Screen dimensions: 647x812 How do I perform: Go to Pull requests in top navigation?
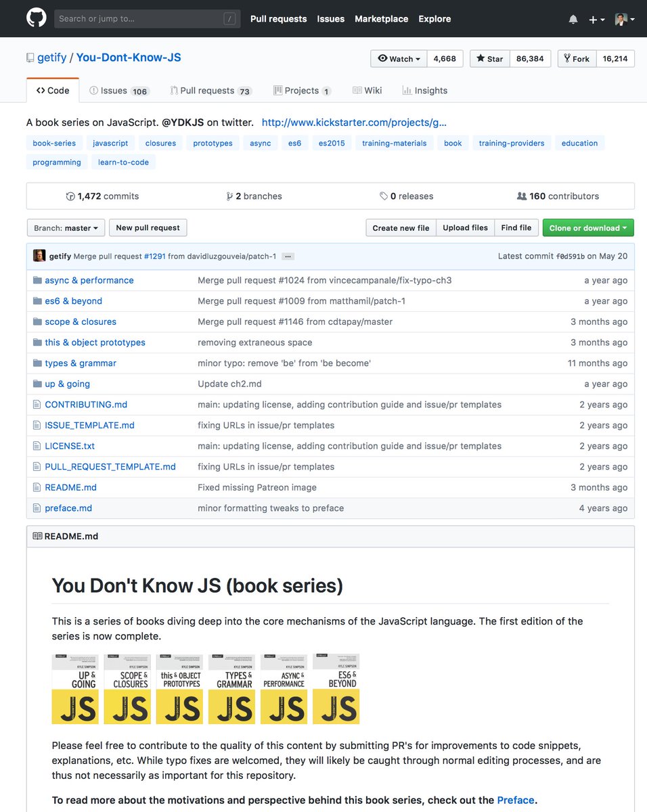pos(278,19)
